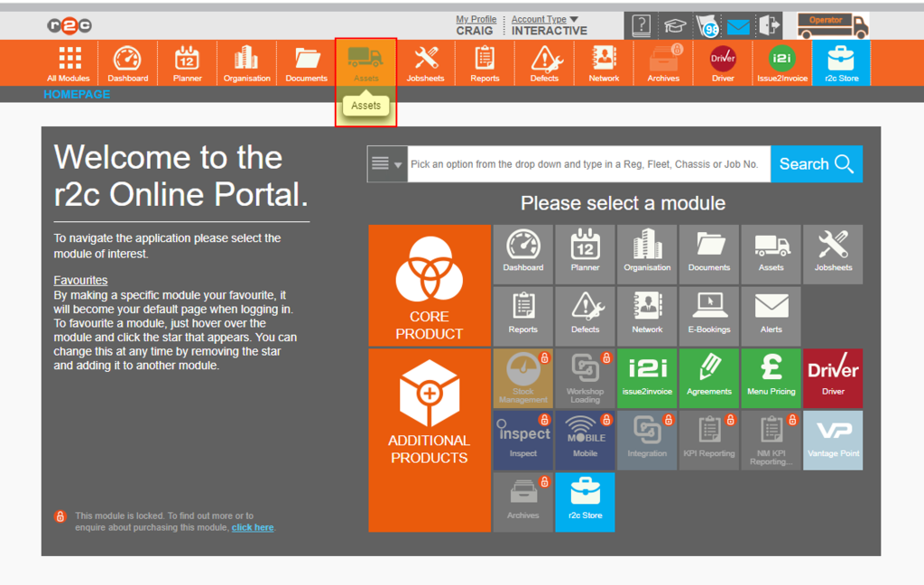Click the locked Integration tile

[647, 440]
